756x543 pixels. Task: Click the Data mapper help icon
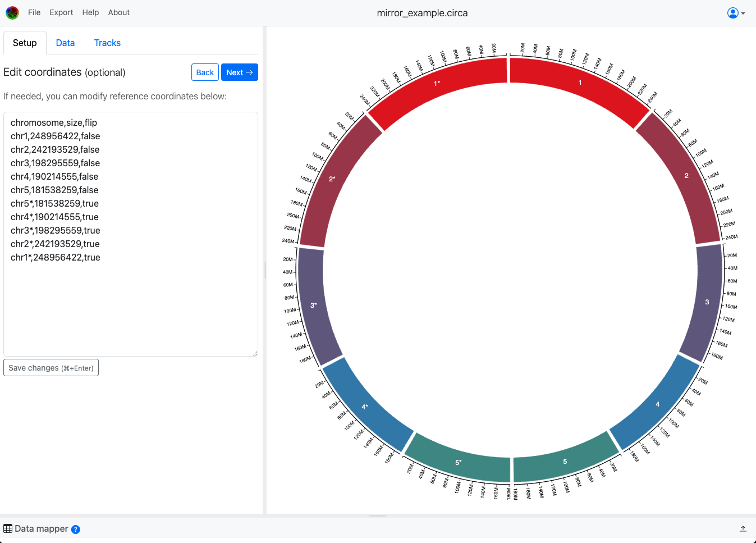coord(76,530)
